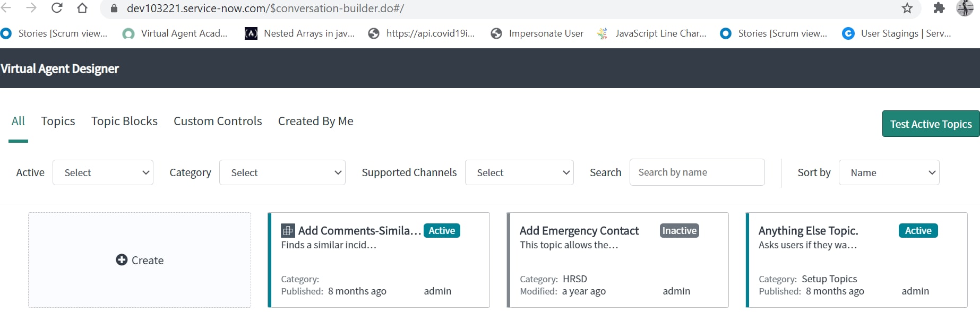Select the All tab
980x312 pixels.
[18, 121]
